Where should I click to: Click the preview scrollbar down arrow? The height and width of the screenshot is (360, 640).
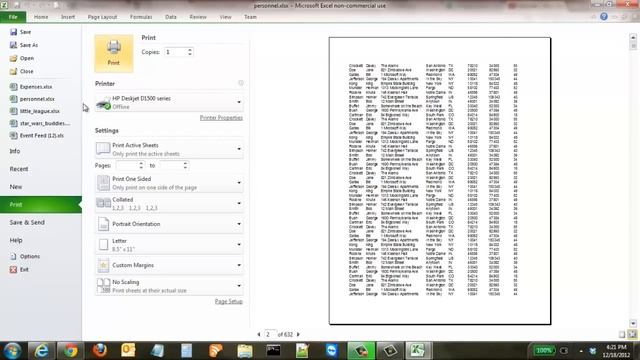click(x=633, y=323)
